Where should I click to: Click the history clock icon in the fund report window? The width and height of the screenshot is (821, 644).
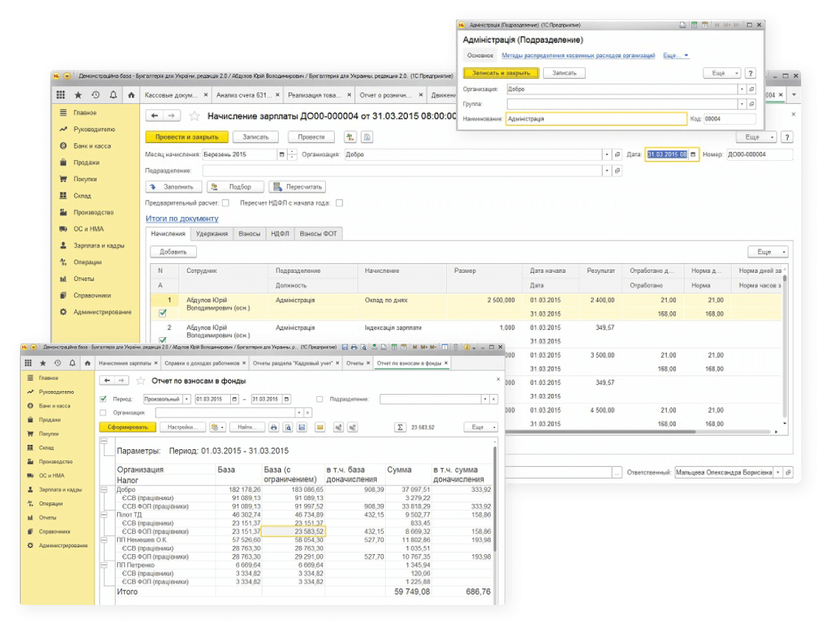tap(58, 363)
